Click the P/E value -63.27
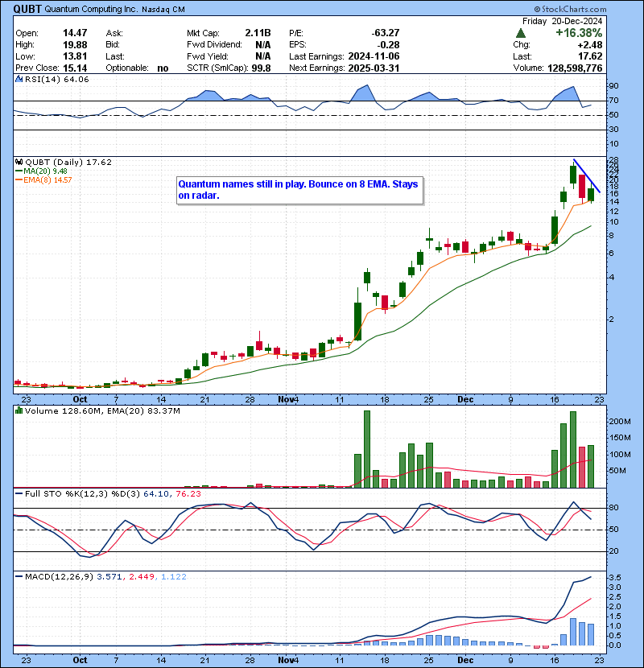The height and width of the screenshot is (668, 644). pos(386,33)
